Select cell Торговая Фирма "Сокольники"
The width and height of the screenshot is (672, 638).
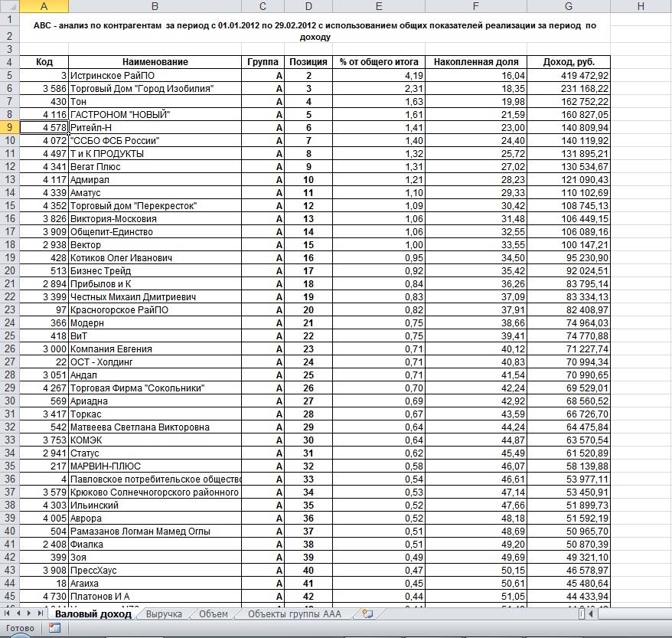coord(155,388)
